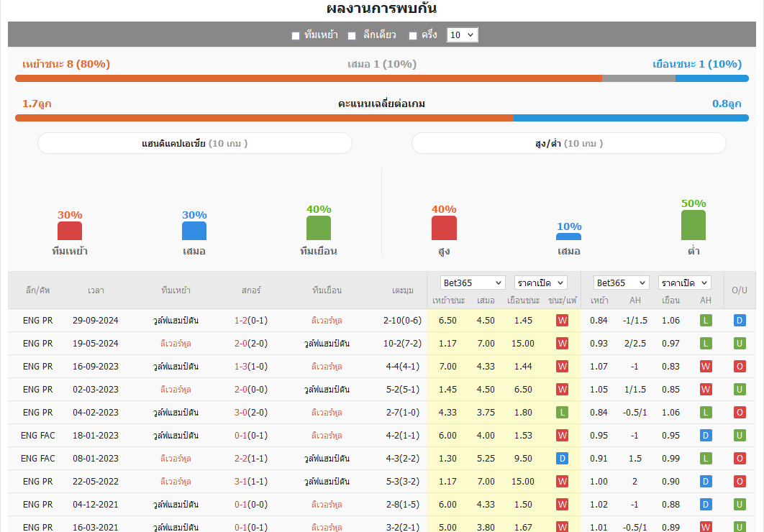This screenshot has width=764, height=532.
Task: Click the ENG FAC cell for 18-01-2023
Action: click(38, 435)
